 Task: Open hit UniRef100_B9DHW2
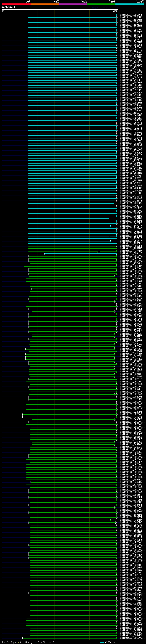pyautogui.click(x=131, y=18)
